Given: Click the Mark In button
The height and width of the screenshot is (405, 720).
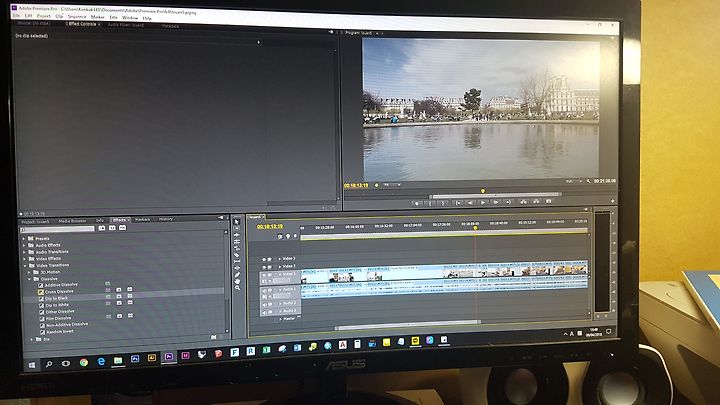Looking at the screenshot, I should pyautogui.click(x=430, y=202).
